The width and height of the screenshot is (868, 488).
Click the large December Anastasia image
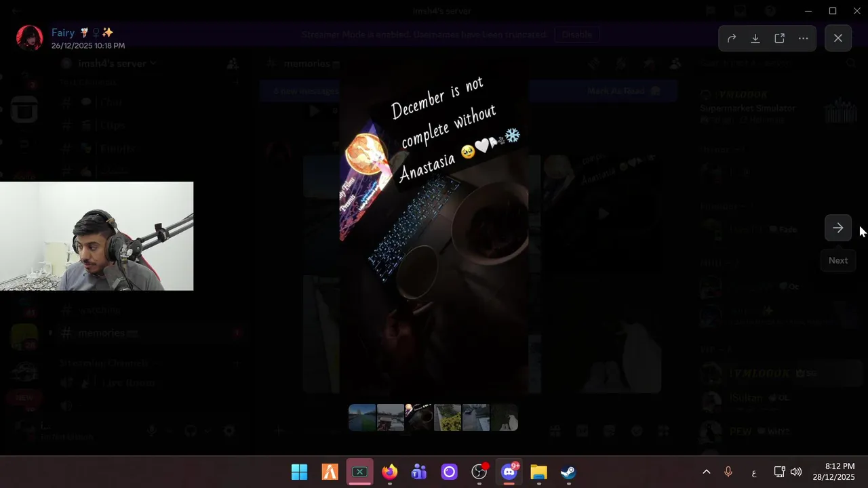(x=434, y=227)
